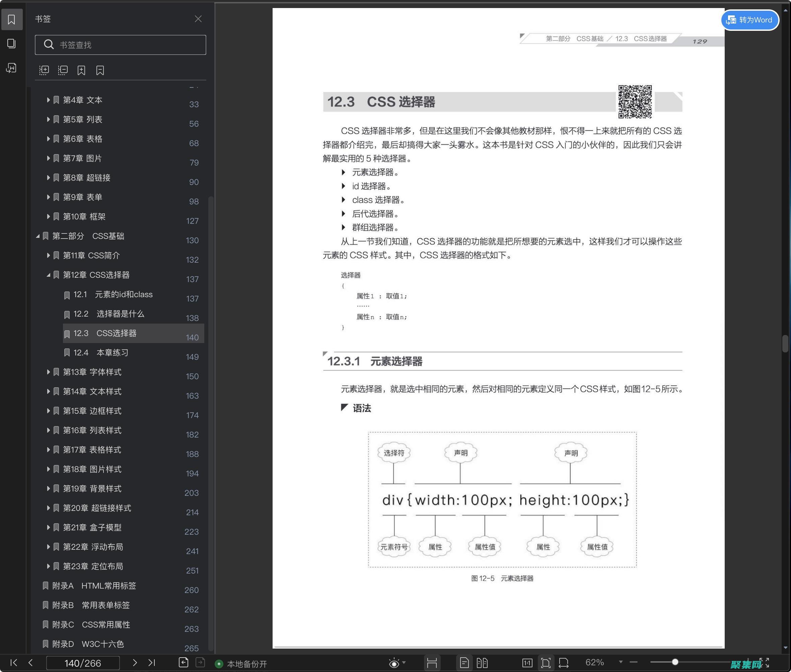The width and height of the screenshot is (791, 672).
Task: Expand all bookmarks with the expand-all icon
Action: [x=44, y=70]
